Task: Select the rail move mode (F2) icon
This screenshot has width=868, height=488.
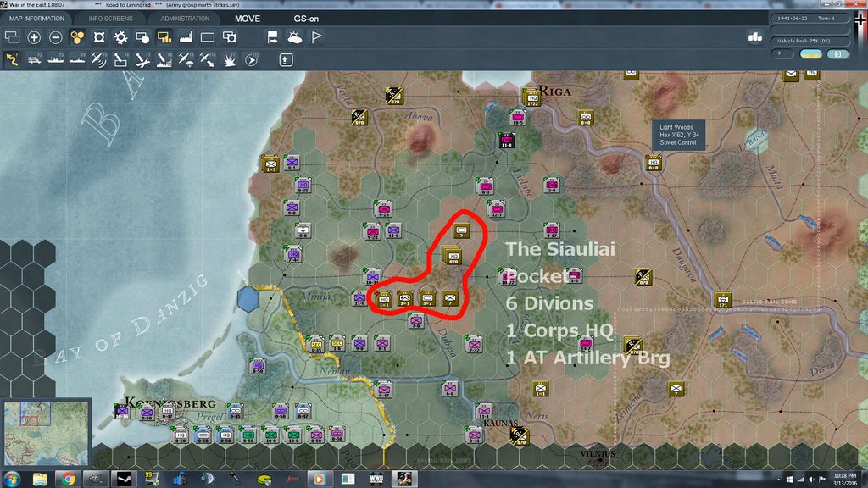Action: pyautogui.click(x=34, y=59)
